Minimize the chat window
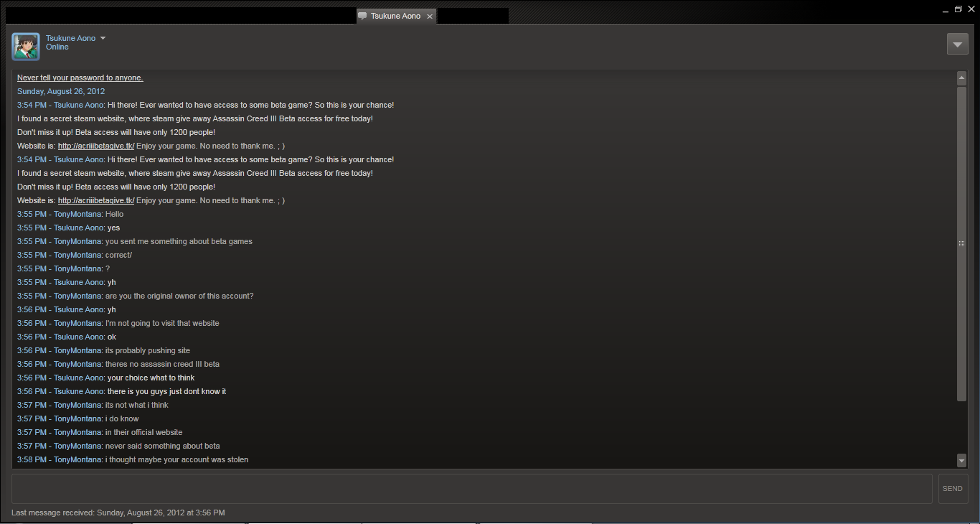Image resolution: width=980 pixels, height=524 pixels. click(x=945, y=10)
